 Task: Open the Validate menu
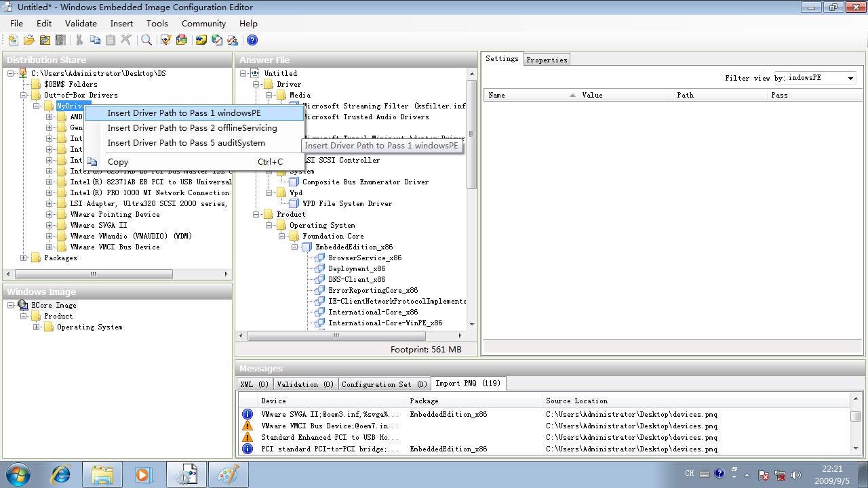pos(81,24)
